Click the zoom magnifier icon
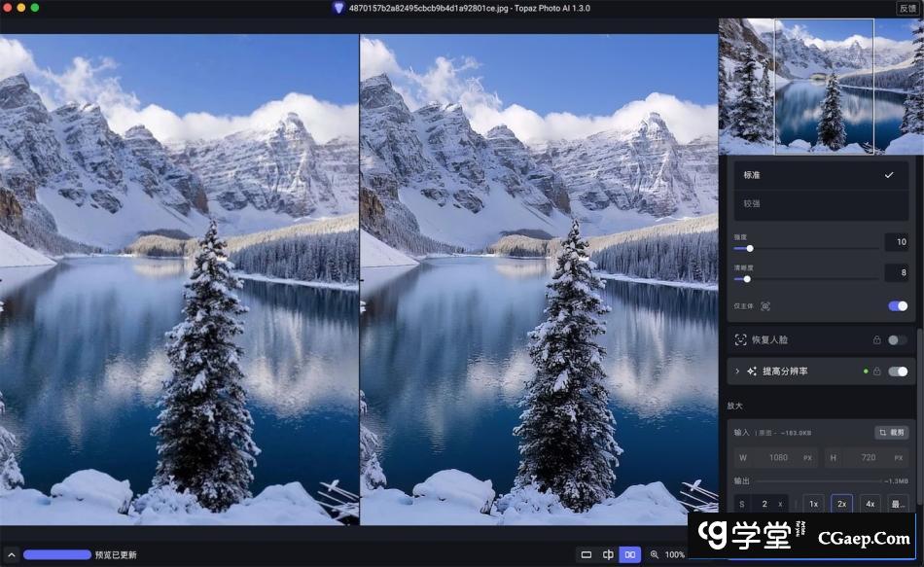This screenshot has height=567, width=924. point(655,554)
